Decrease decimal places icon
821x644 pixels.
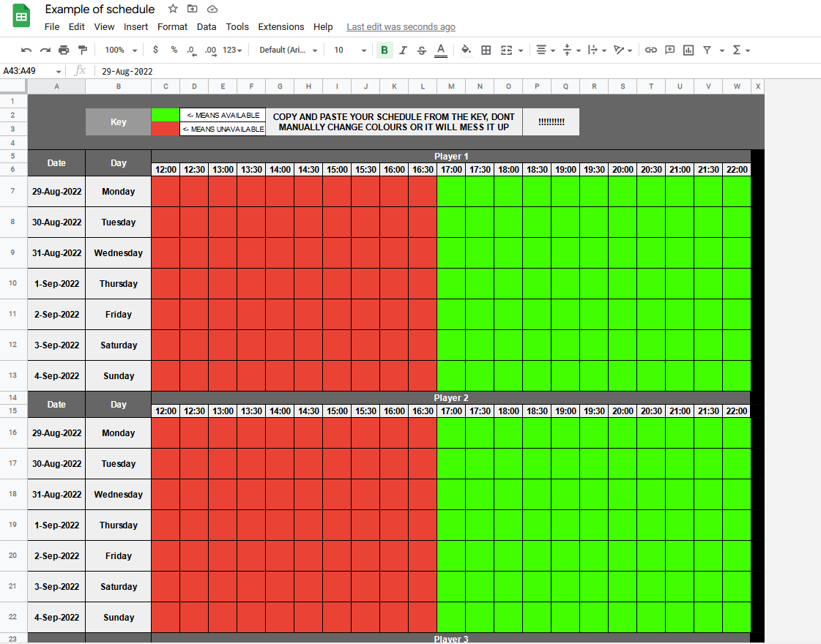(192, 50)
